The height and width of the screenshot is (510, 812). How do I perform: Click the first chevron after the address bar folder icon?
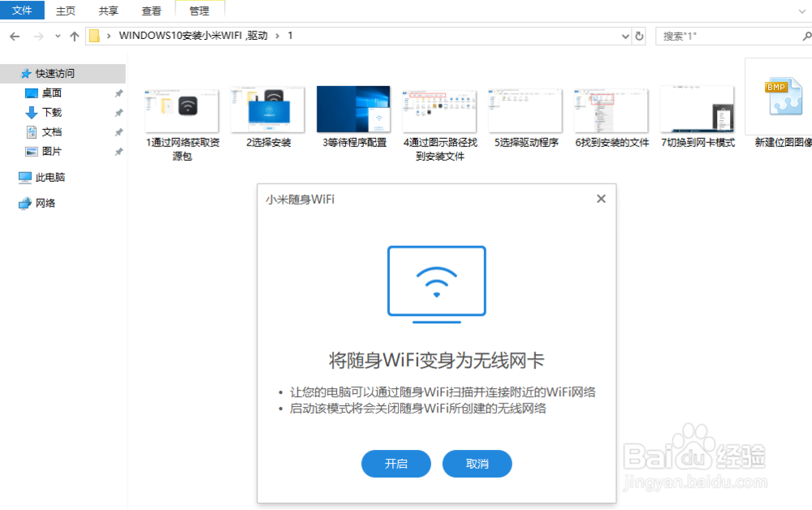(x=109, y=36)
